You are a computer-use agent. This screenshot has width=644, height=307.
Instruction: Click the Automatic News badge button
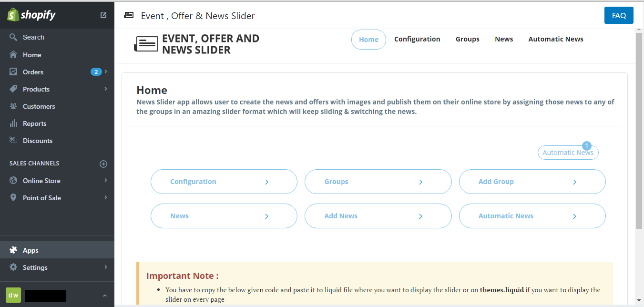(x=568, y=153)
